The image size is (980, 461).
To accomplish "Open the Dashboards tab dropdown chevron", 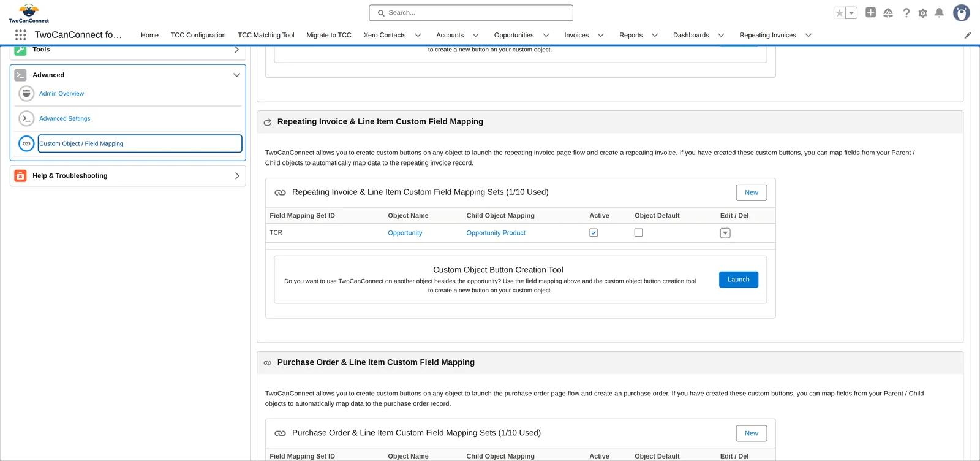I will tap(721, 35).
